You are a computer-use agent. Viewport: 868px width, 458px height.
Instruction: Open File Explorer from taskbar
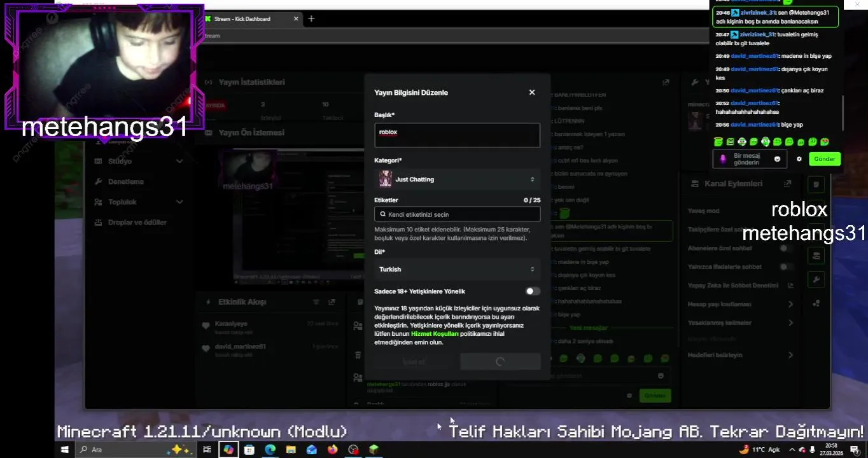[291, 450]
